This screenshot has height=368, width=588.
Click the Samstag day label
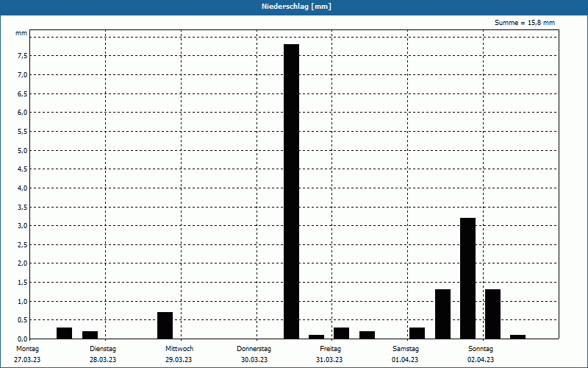[x=406, y=349]
